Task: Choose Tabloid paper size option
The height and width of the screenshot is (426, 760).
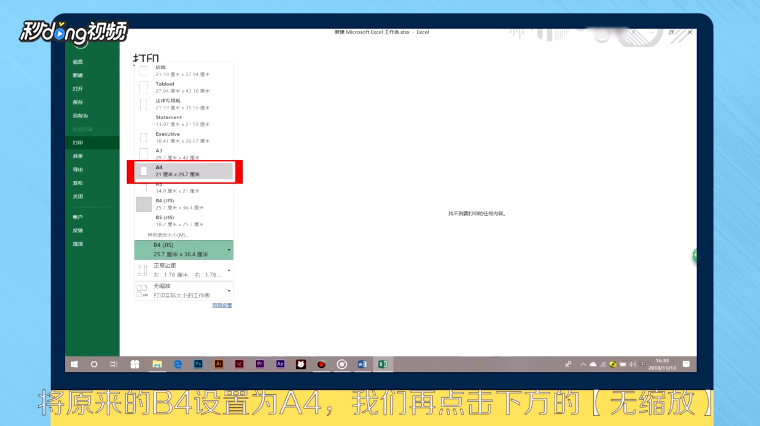Action: point(184,87)
